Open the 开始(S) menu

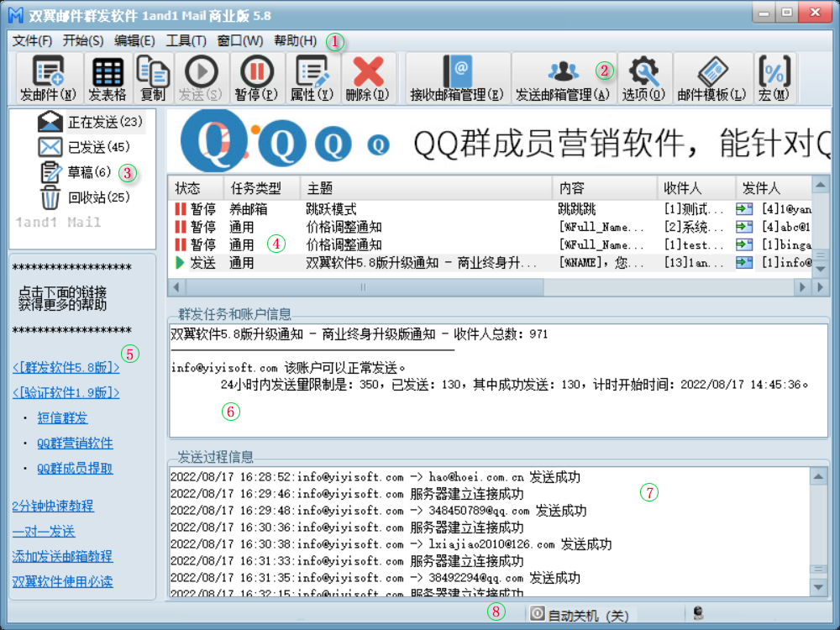pos(83,40)
